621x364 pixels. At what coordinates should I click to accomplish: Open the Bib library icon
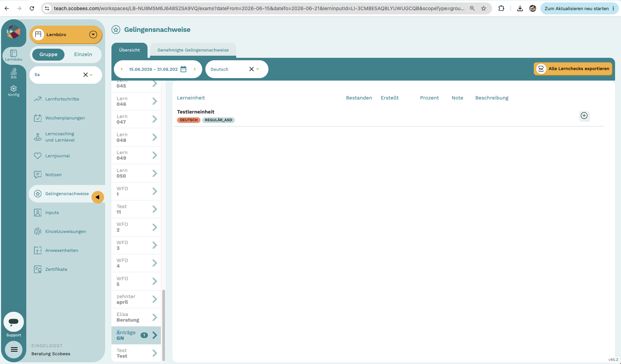pos(14,73)
